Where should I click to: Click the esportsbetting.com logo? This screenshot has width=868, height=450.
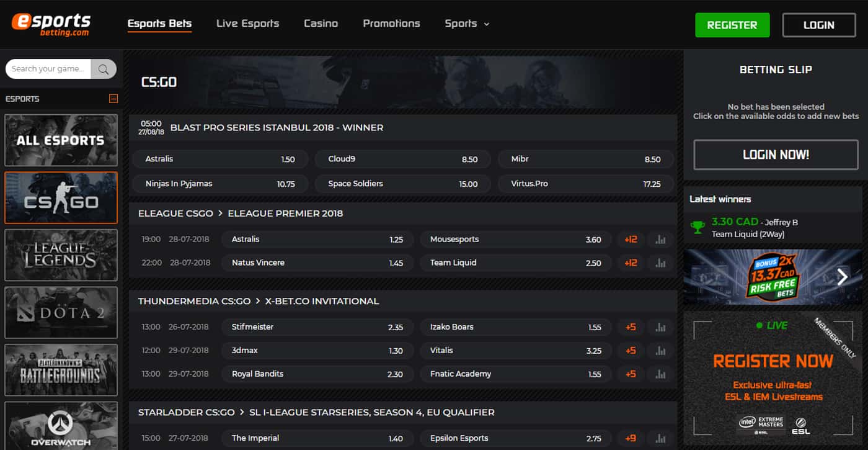51,24
